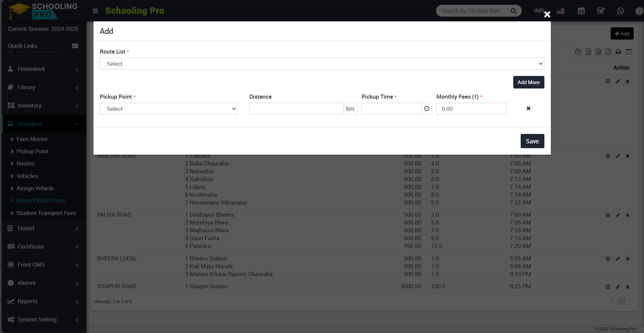The width and height of the screenshot is (644, 333).
Task: Delete SITAPUR ROAD row X icon
Action: click(628, 287)
